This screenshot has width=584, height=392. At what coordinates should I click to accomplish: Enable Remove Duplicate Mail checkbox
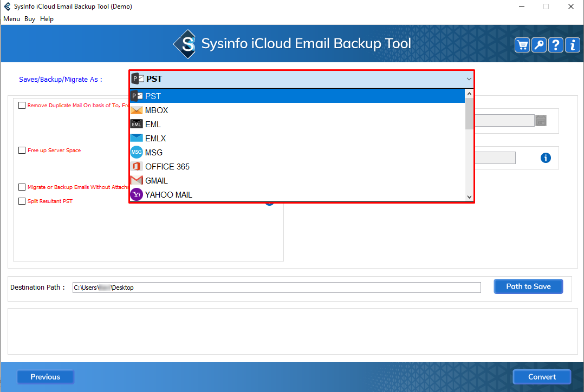click(22, 106)
